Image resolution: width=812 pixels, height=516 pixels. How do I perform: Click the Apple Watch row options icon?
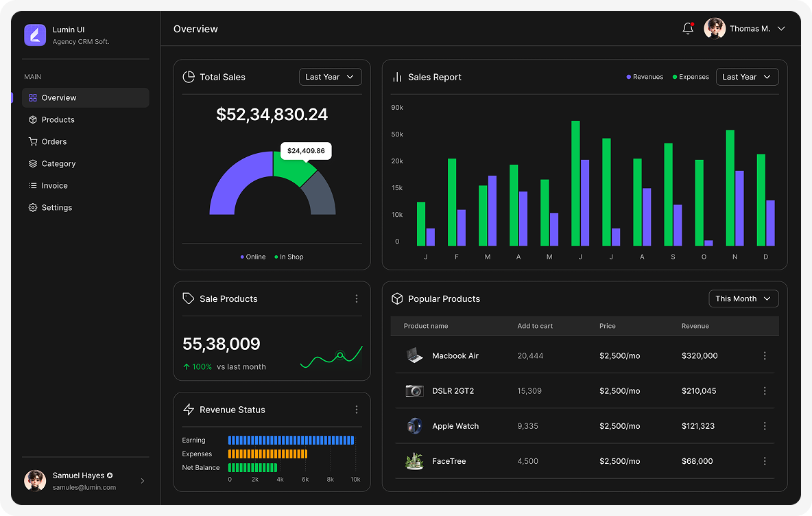coord(765,426)
